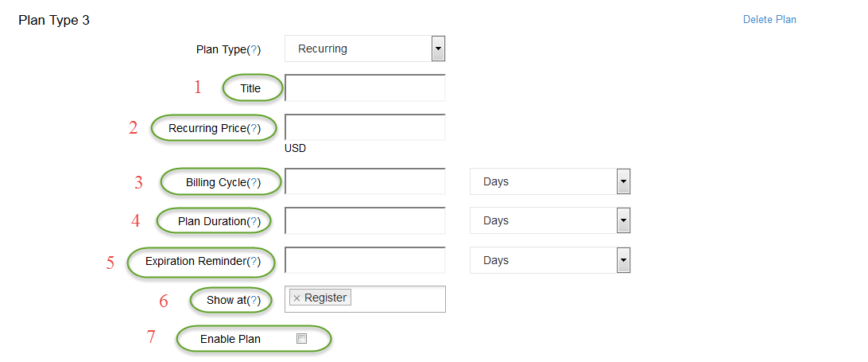Click into the Billing Cycle number field

click(365, 181)
